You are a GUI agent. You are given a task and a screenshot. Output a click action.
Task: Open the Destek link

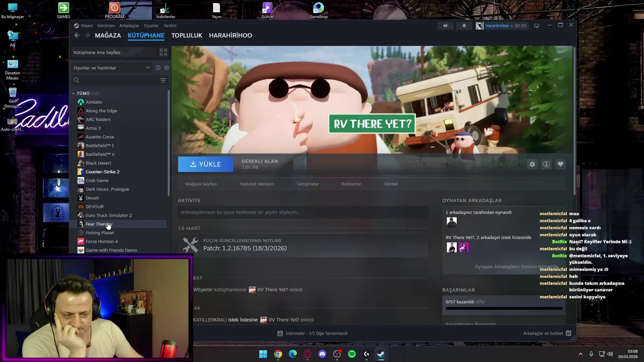point(391,184)
